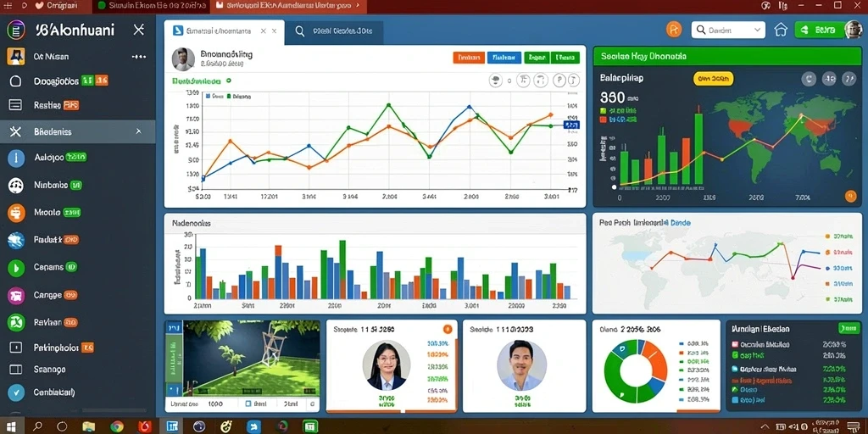The height and width of the screenshot is (434, 868).
Task: Open the man's round profile photo
Action: click(521, 365)
